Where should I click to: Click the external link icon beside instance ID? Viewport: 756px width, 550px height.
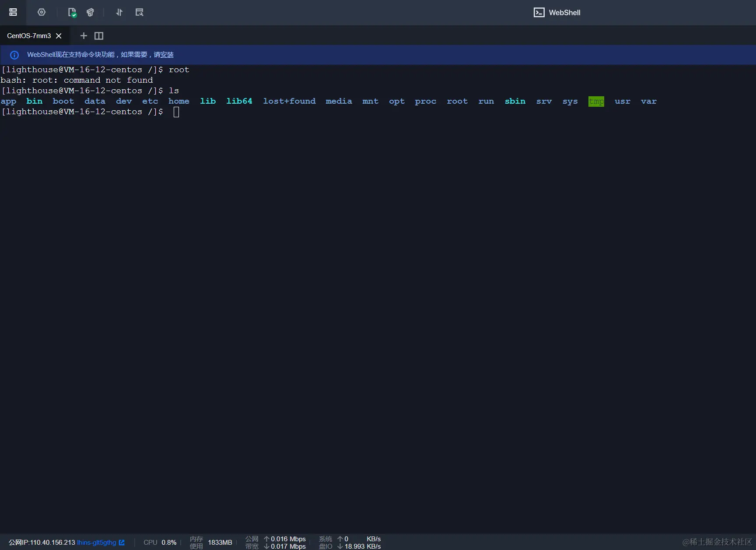122,543
